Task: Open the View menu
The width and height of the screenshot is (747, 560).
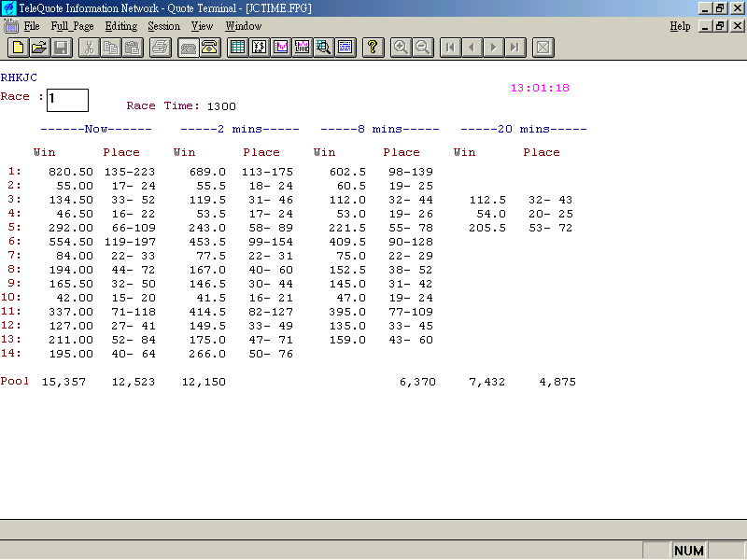Action: click(x=202, y=26)
